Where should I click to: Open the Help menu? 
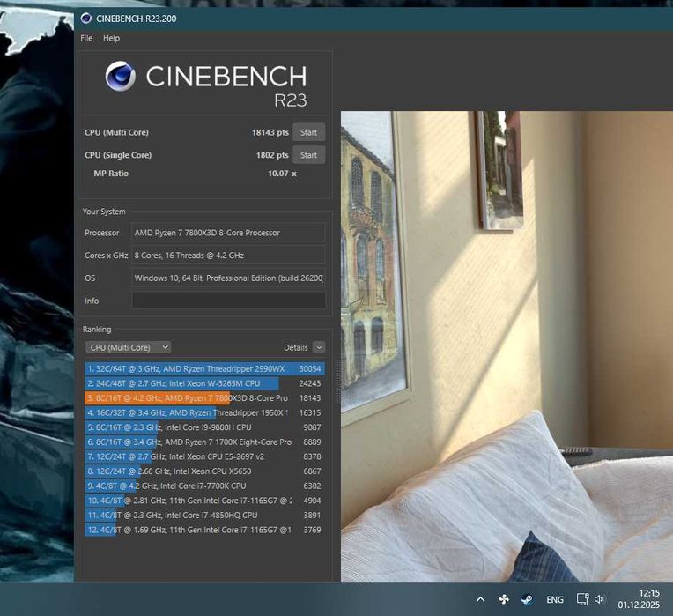click(x=111, y=38)
